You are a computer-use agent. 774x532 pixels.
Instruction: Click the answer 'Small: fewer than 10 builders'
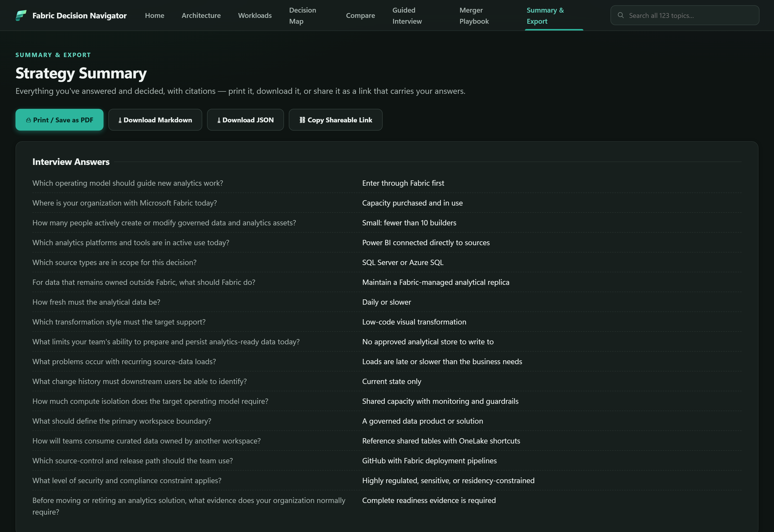tap(409, 223)
